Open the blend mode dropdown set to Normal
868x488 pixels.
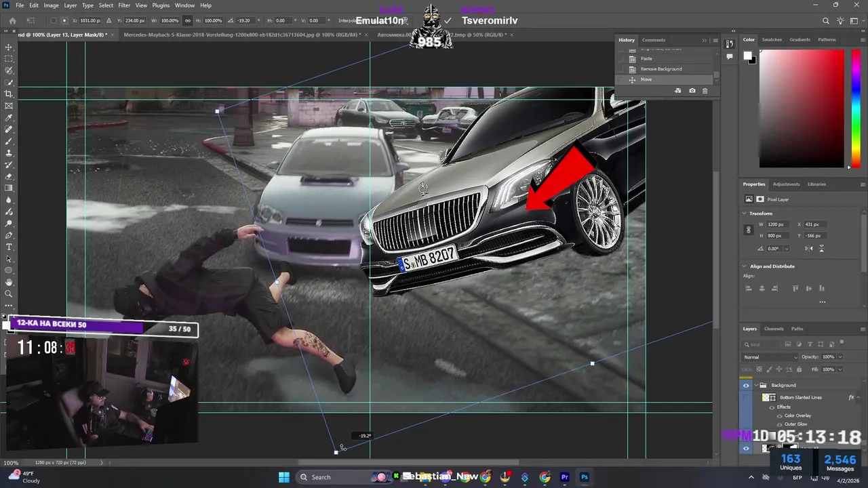pyautogui.click(x=770, y=357)
